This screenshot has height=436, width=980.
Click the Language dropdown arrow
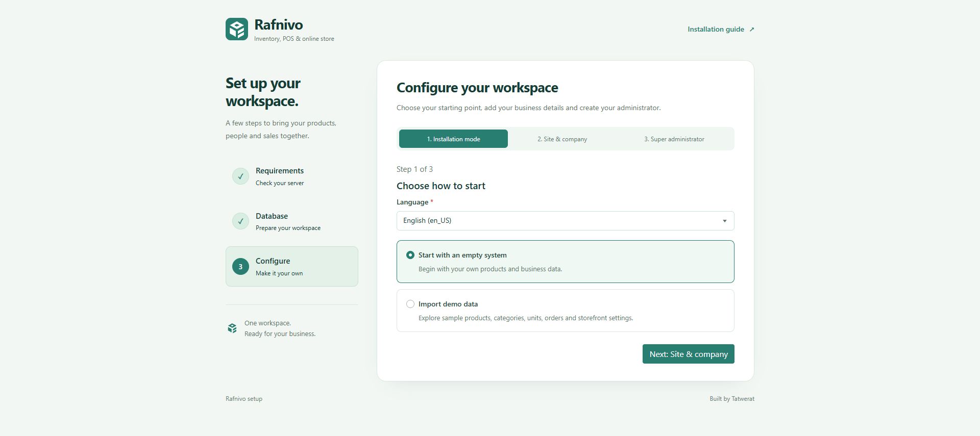pos(724,221)
